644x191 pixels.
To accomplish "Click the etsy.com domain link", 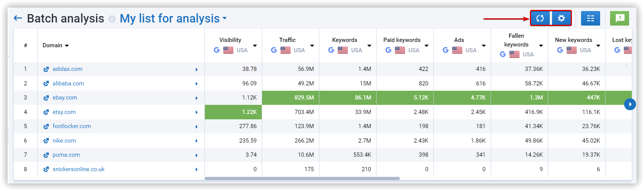I will [x=64, y=112].
